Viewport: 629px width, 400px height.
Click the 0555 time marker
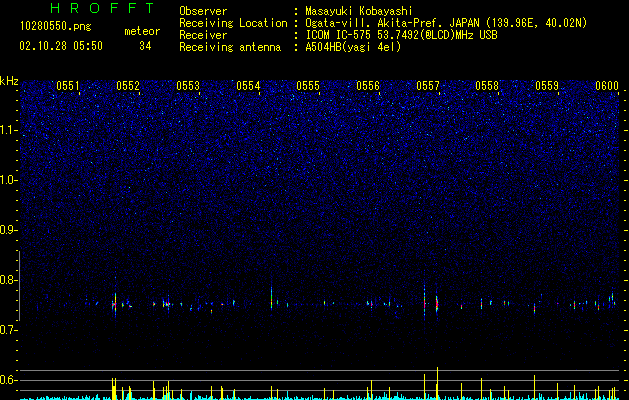[308, 85]
